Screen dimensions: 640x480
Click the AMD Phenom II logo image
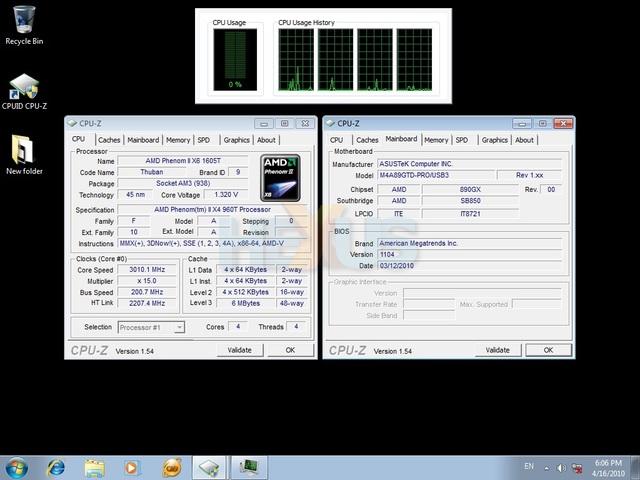click(280, 178)
